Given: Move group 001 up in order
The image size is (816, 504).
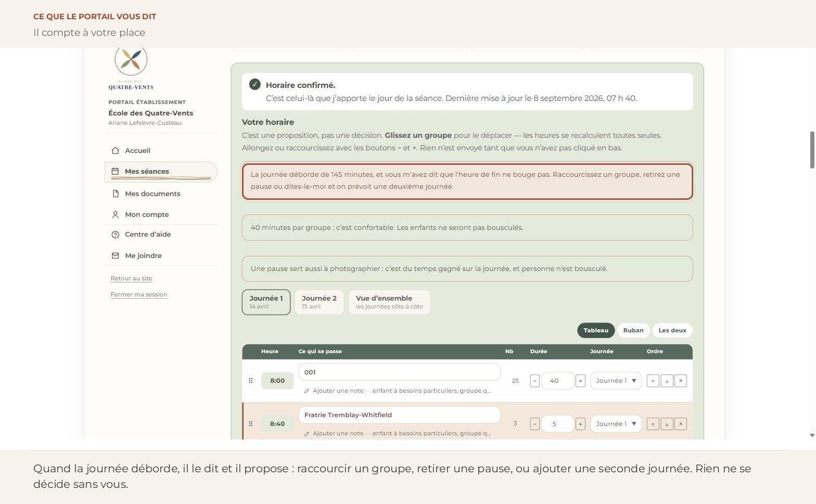Looking at the screenshot, I should (653, 381).
